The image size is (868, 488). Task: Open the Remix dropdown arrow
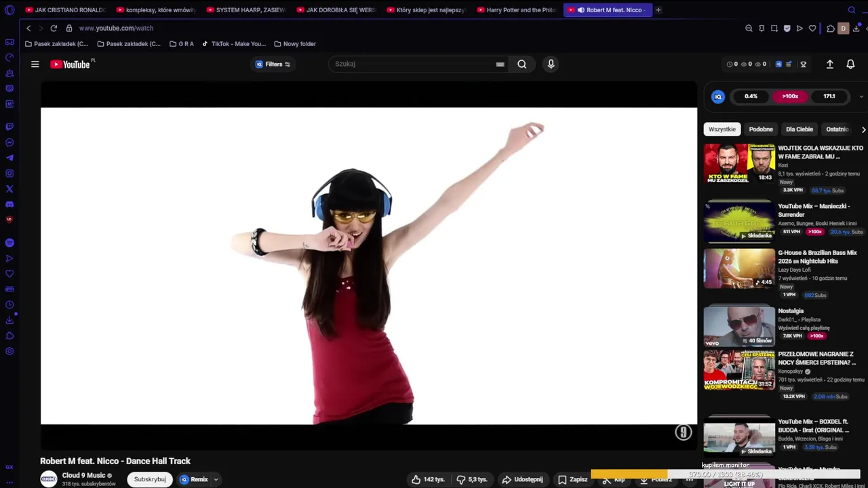point(216,479)
